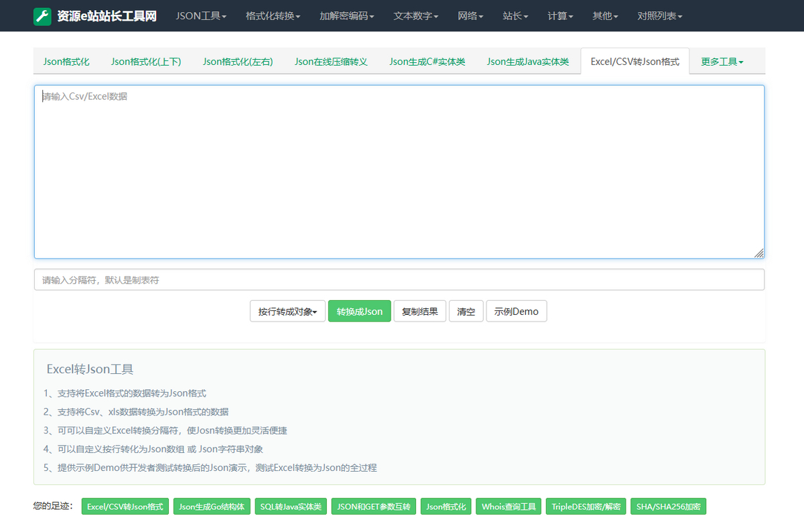Open the Json格式化 footprint link
This screenshot has width=804, height=532.
446,507
